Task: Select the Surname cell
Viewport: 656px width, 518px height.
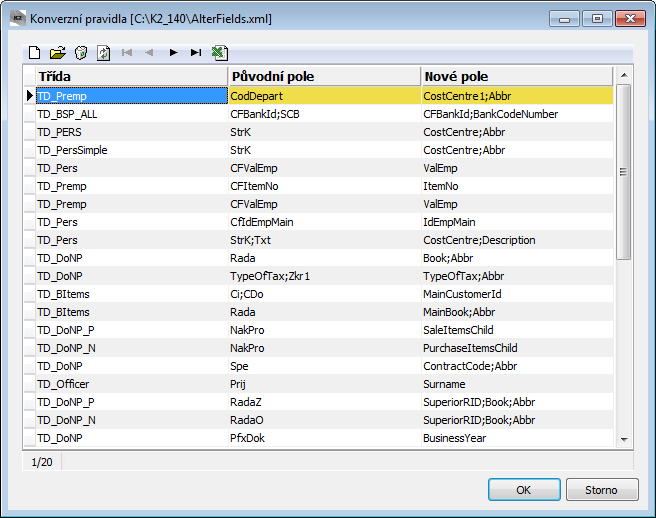Action: pos(517,384)
